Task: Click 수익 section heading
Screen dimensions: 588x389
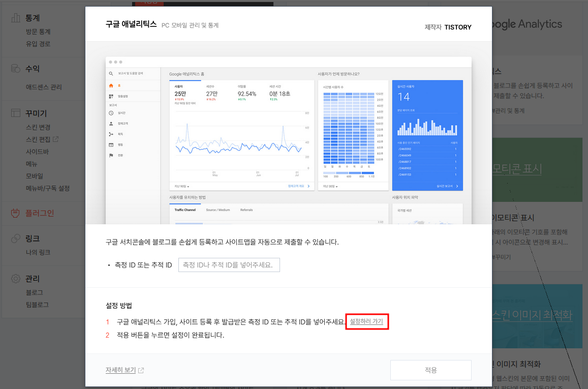Action: coord(32,69)
